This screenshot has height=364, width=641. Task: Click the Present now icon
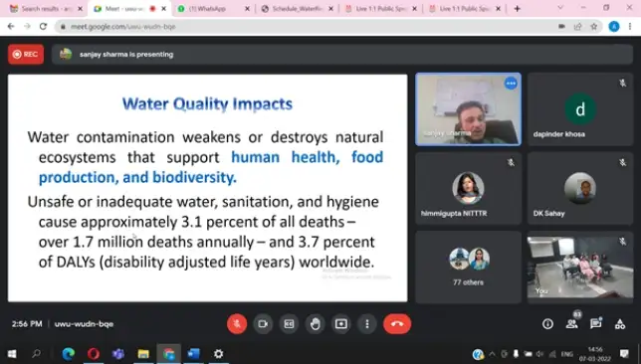(341, 324)
